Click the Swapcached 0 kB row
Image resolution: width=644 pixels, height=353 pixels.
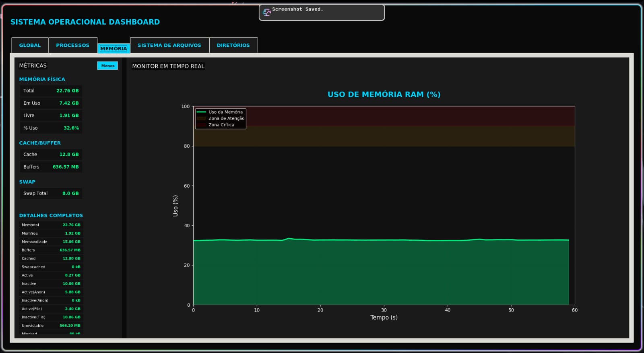click(x=51, y=267)
